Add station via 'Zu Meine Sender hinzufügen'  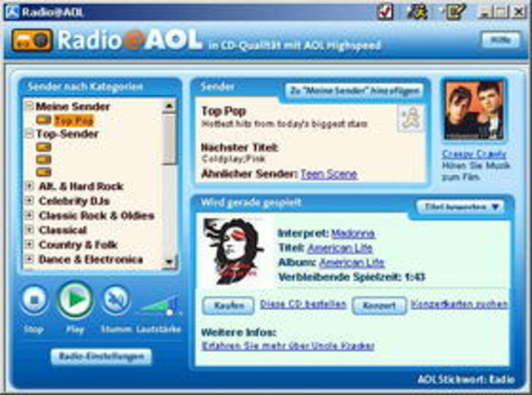[354, 91]
